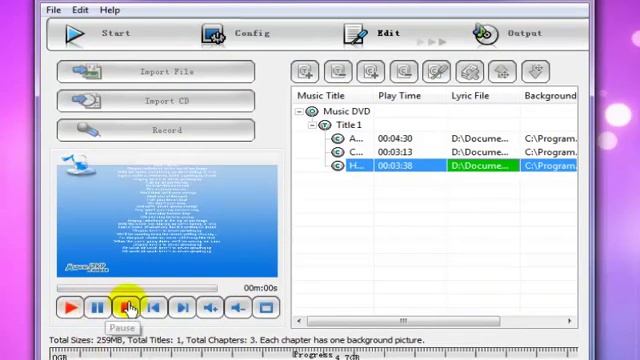640x360 pixels.
Task: Click the 00m:00s elapsed time label
Action: pyautogui.click(x=260, y=288)
